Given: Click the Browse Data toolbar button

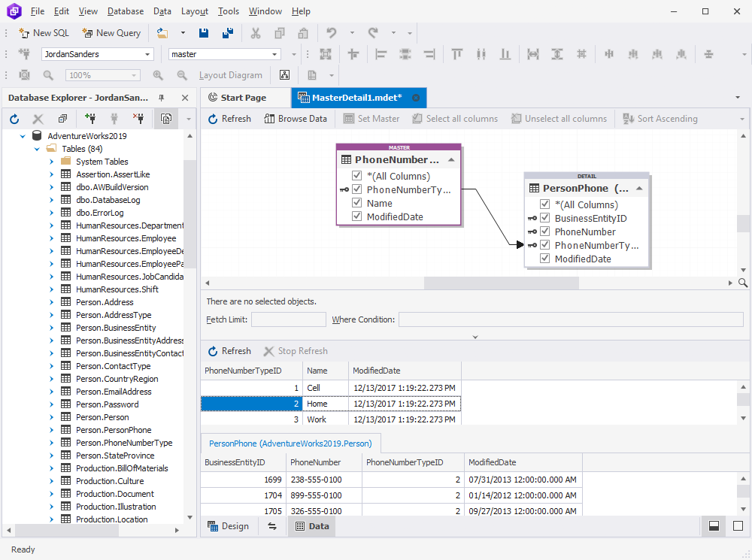Looking at the screenshot, I should pos(296,119).
